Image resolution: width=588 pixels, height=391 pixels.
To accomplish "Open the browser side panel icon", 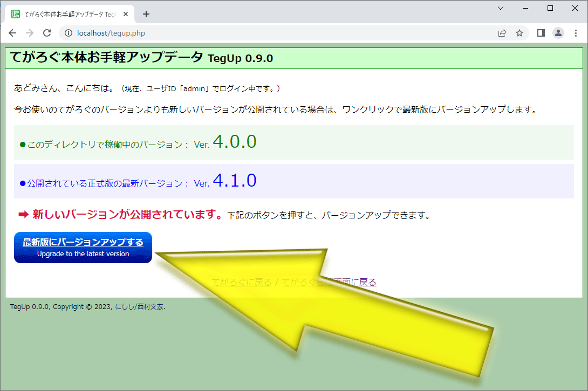I will 541,33.
